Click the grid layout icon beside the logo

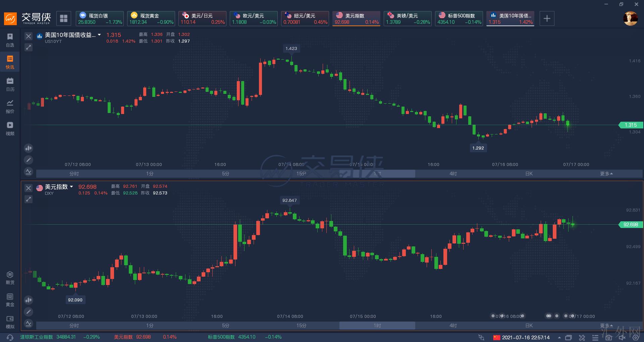click(x=64, y=18)
